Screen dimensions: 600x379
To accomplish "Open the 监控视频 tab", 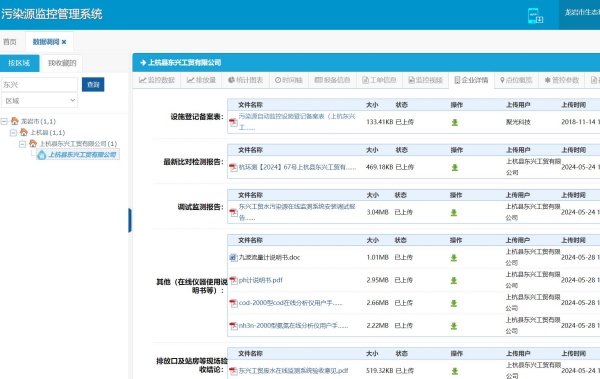I will tap(426, 80).
